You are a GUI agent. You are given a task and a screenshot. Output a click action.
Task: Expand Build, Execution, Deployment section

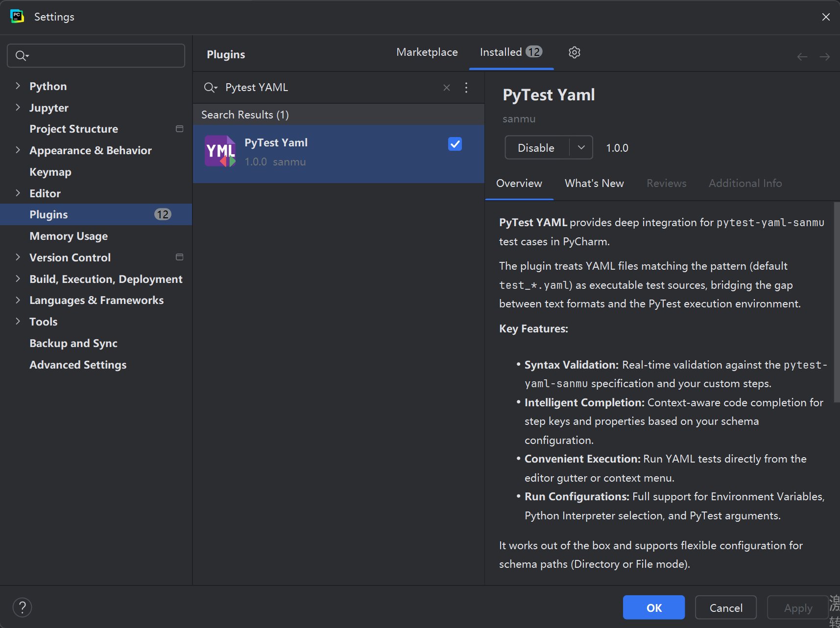18,279
